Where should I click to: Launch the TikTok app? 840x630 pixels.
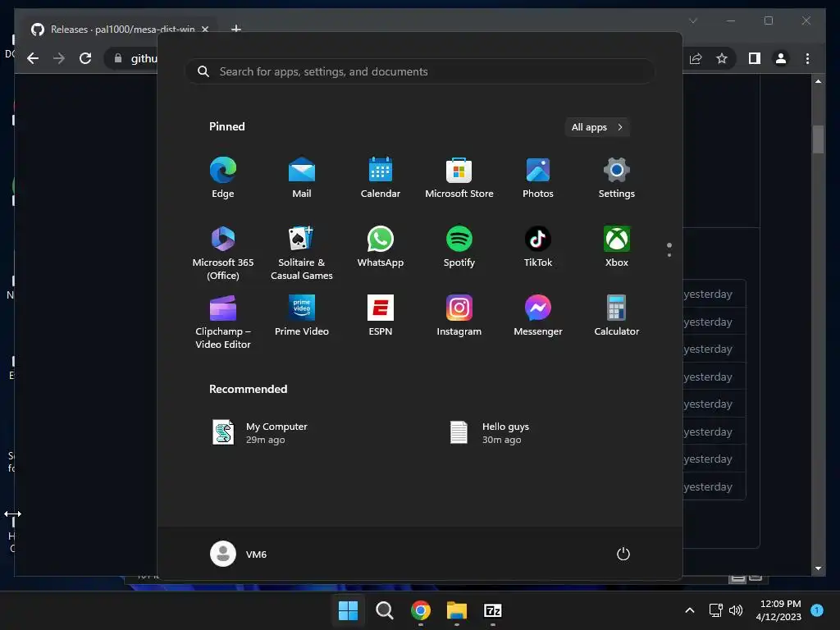point(538,246)
